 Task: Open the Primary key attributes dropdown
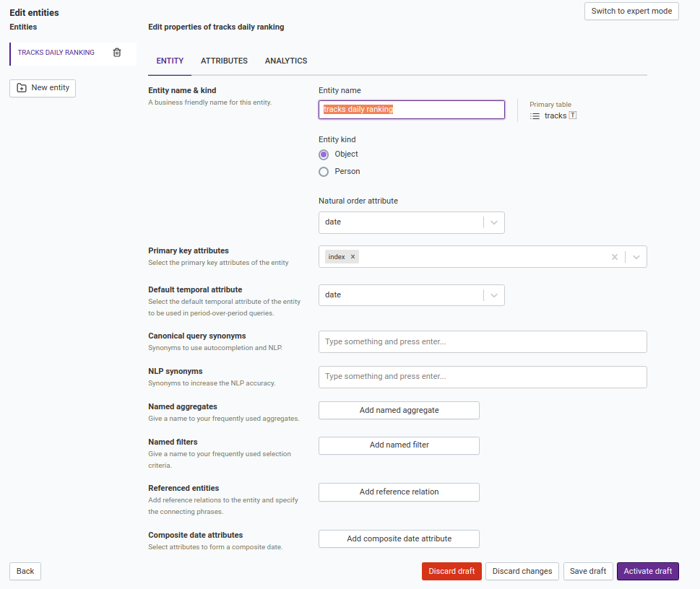click(636, 257)
